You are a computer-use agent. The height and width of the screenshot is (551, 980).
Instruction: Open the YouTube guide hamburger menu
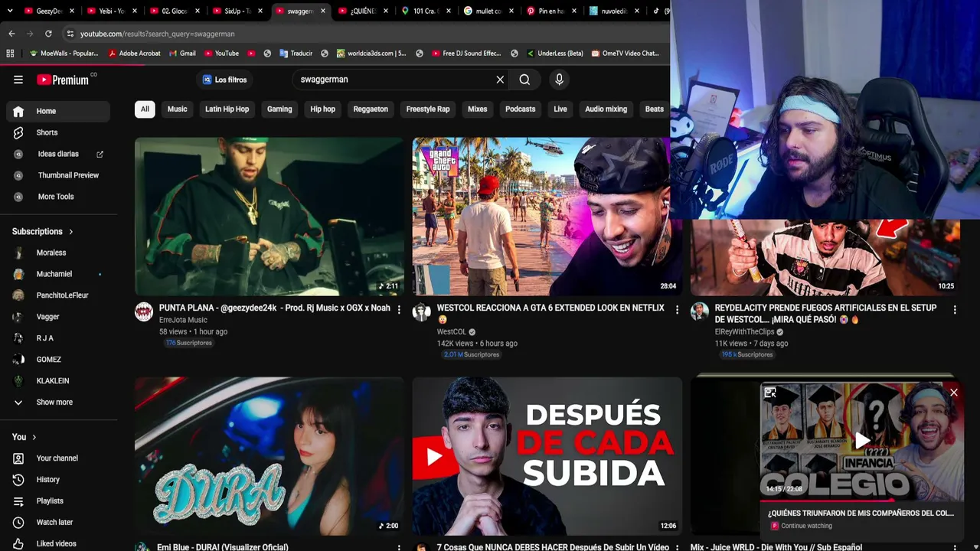(x=18, y=80)
